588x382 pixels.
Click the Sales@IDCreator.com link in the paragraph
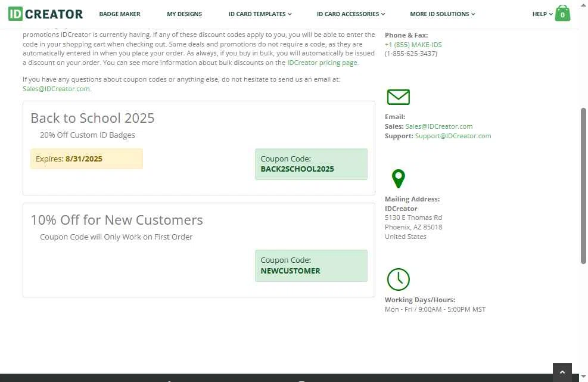[56, 89]
